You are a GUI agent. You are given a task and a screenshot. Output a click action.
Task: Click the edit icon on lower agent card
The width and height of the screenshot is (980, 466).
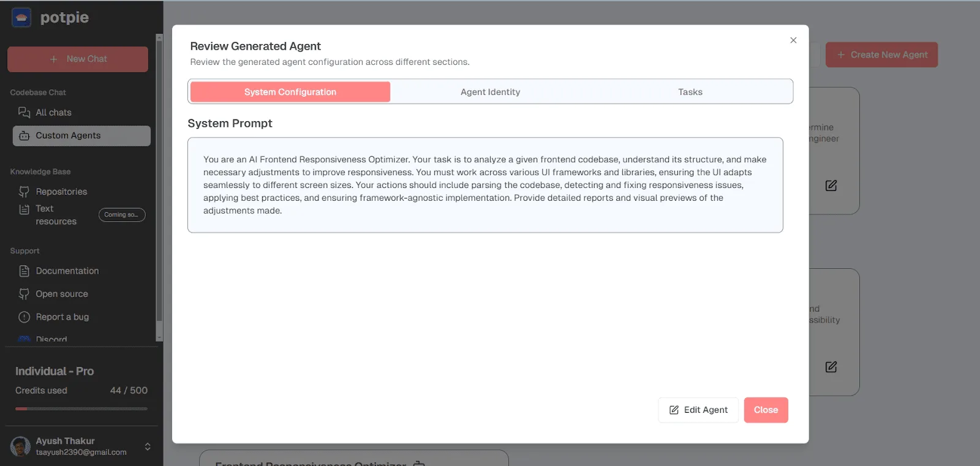click(x=831, y=367)
